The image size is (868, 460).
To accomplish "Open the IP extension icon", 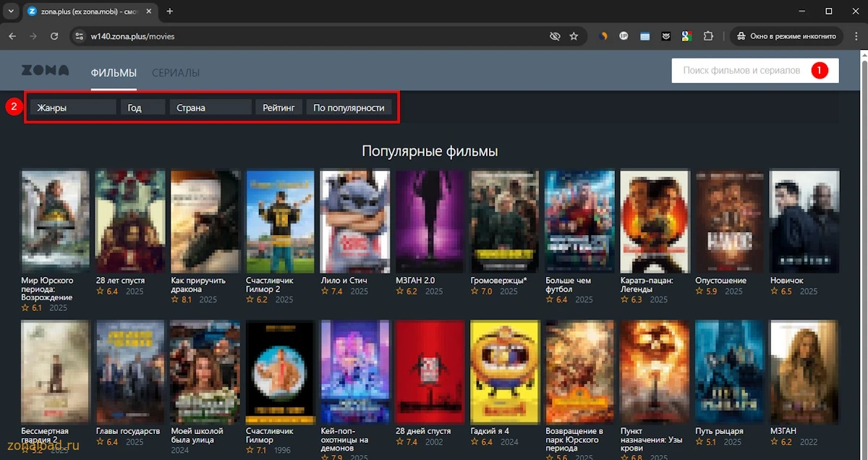I will click(x=624, y=36).
